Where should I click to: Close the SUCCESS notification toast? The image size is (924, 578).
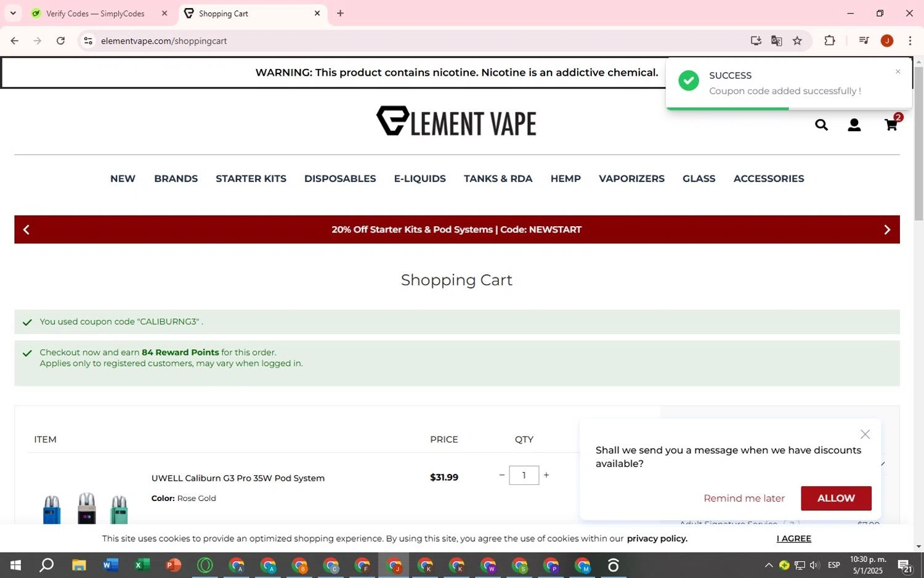point(898,71)
